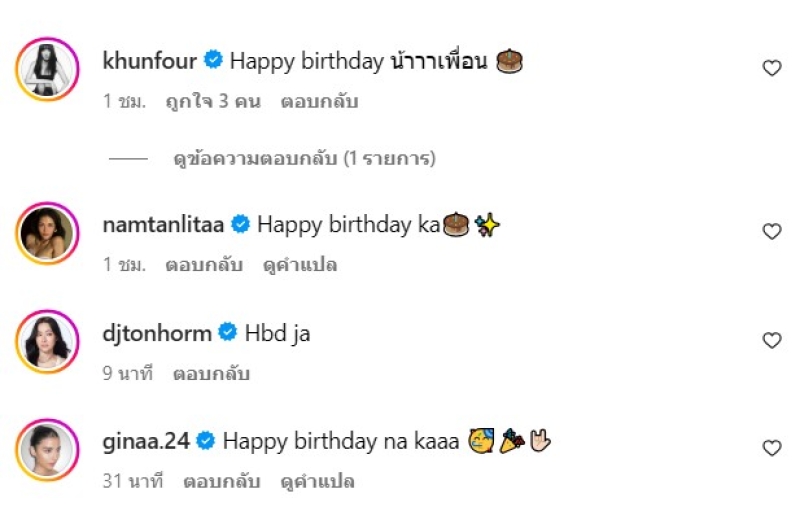Image resolution: width=800 pixels, height=524 pixels.
Task: Open djtonhorm's profile avatar
Action: [47, 341]
